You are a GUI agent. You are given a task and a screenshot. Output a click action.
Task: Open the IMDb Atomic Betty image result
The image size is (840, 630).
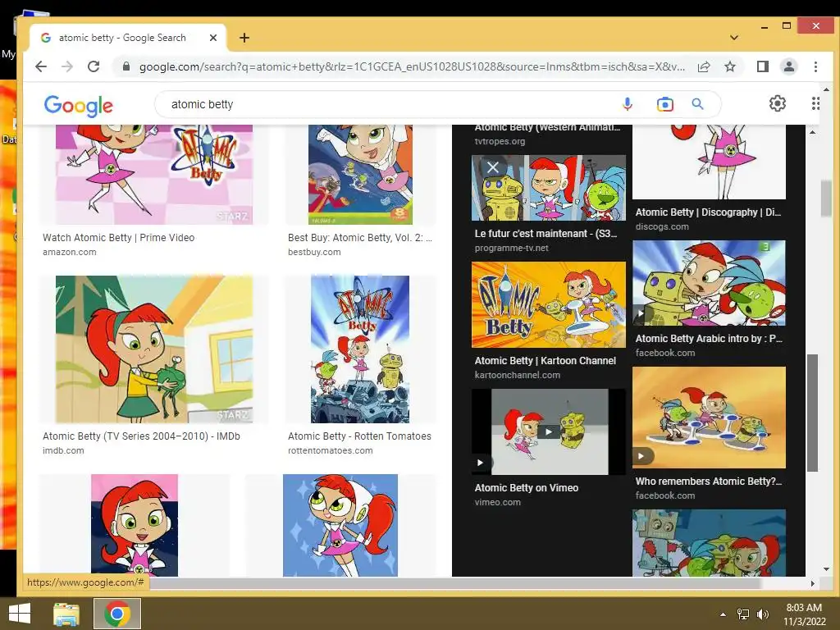click(153, 349)
